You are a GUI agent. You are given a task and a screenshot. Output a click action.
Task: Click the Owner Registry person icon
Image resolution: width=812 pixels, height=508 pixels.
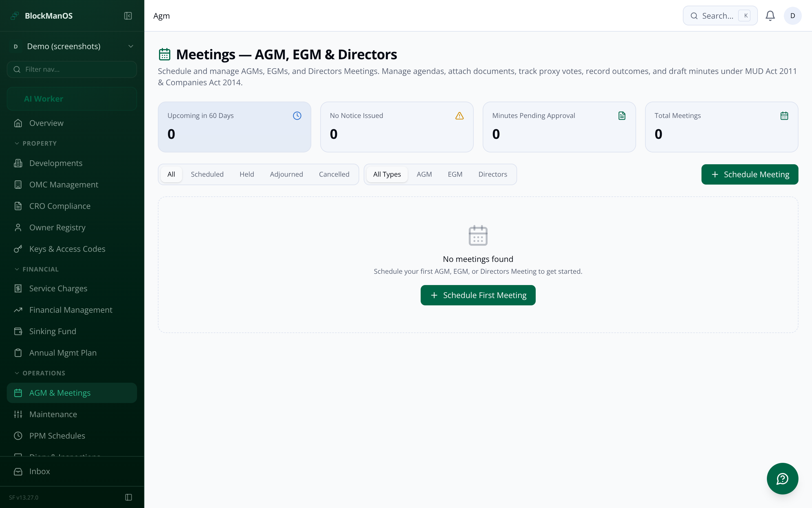[18, 227]
